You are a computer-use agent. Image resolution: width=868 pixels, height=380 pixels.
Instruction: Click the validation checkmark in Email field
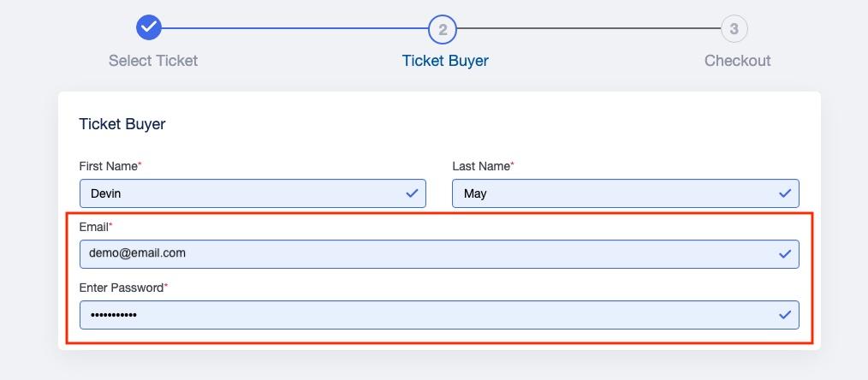785,254
